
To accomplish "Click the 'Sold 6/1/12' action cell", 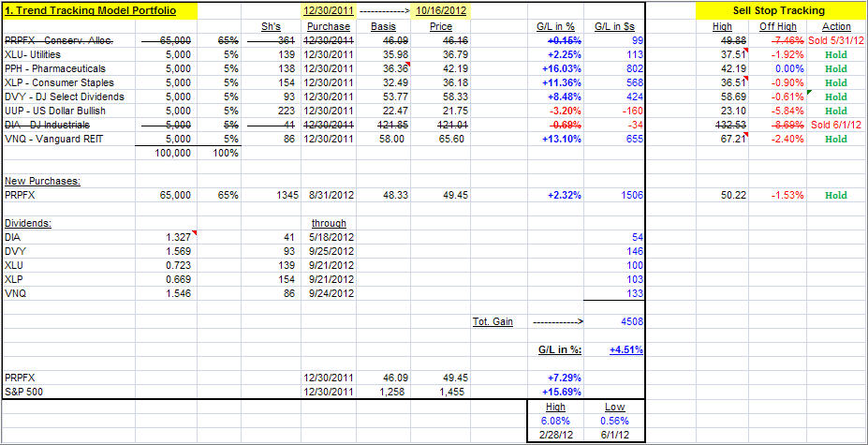I will (837, 125).
